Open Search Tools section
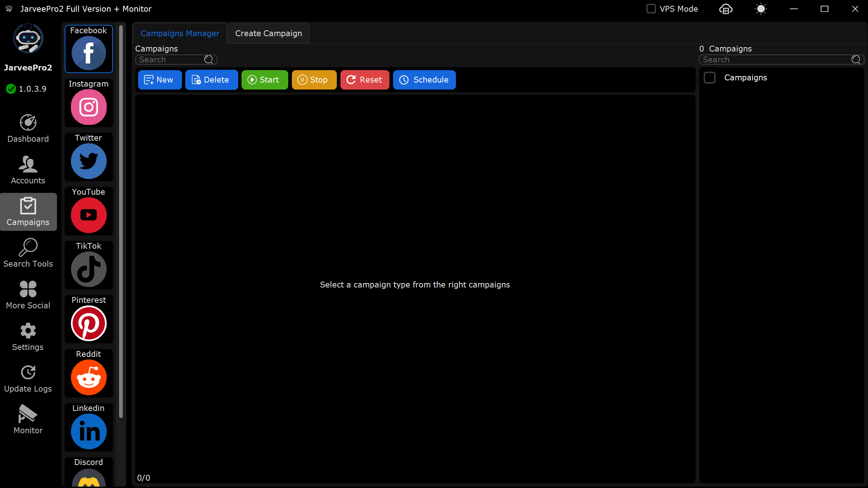The image size is (868, 488). tap(28, 253)
